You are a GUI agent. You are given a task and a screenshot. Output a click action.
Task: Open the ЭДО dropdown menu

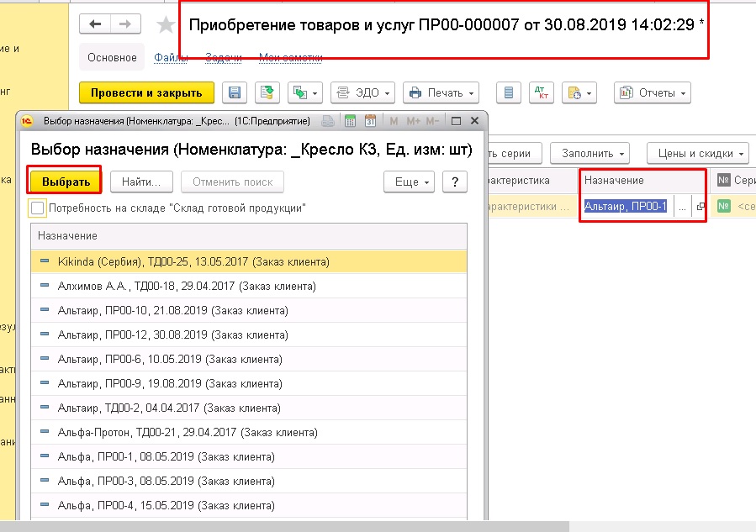(x=362, y=92)
